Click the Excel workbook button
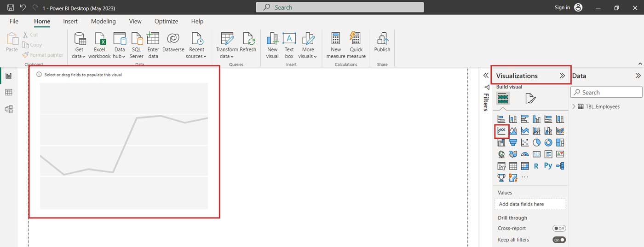Viewport: 644px width, 247px height. click(x=99, y=46)
